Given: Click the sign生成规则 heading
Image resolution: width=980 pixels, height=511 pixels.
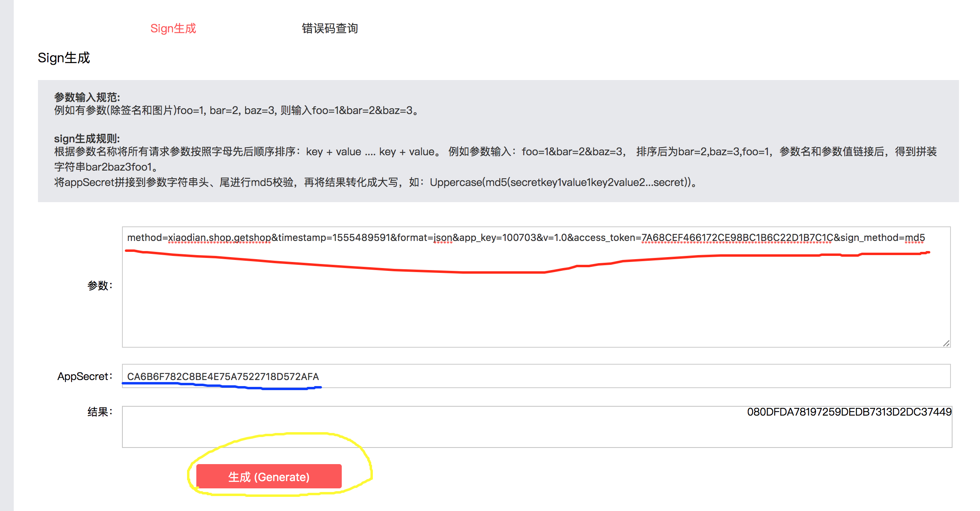Looking at the screenshot, I should point(87,139).
